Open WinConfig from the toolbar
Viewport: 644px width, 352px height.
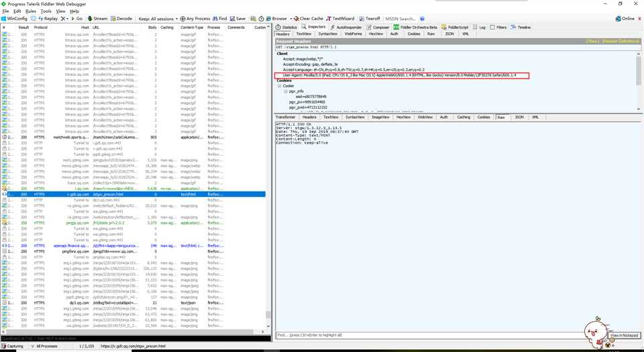pos(14,19)
